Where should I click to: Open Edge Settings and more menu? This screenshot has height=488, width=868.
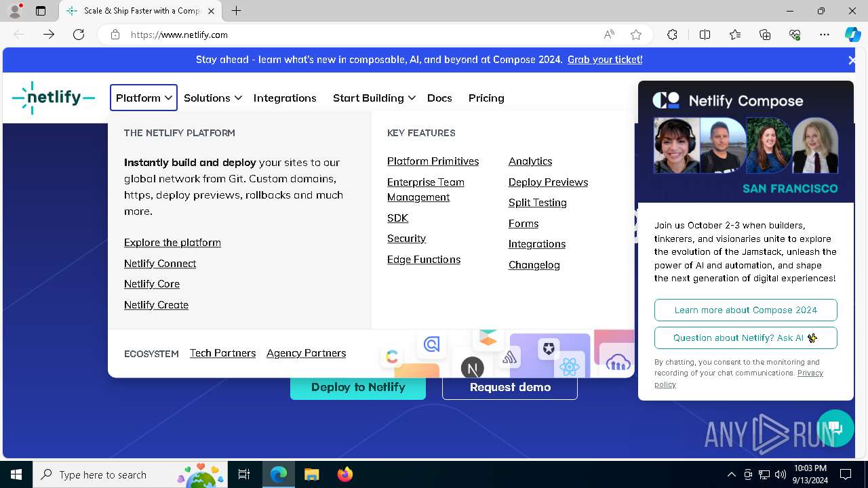click(825, 35)
